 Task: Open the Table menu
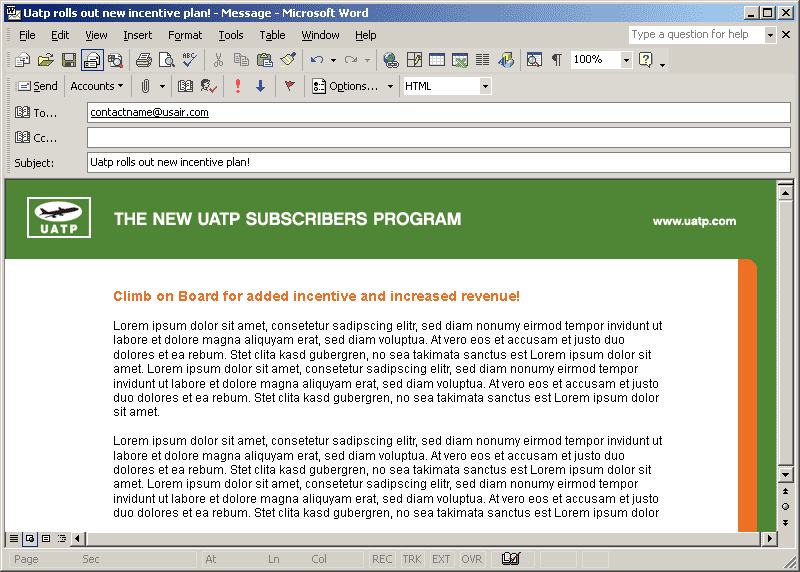tap(272, 35)
